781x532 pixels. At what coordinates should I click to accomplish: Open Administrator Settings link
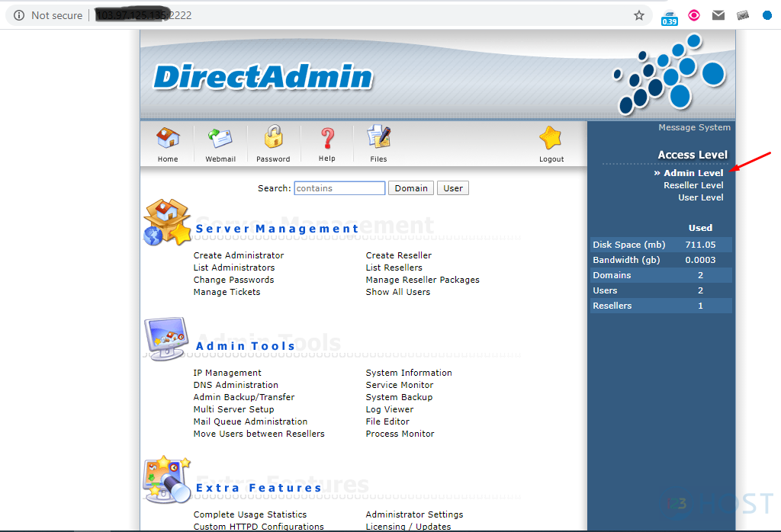[x=414, y=514]
